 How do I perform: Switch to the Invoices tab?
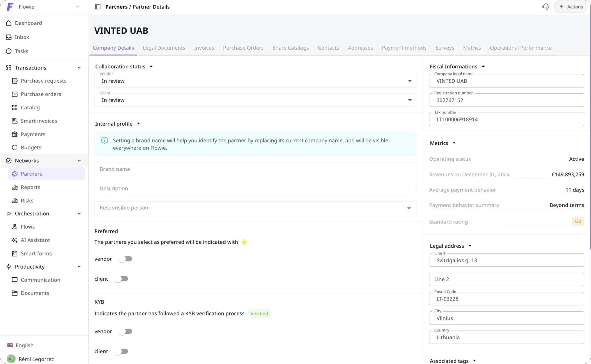[204, 48]
